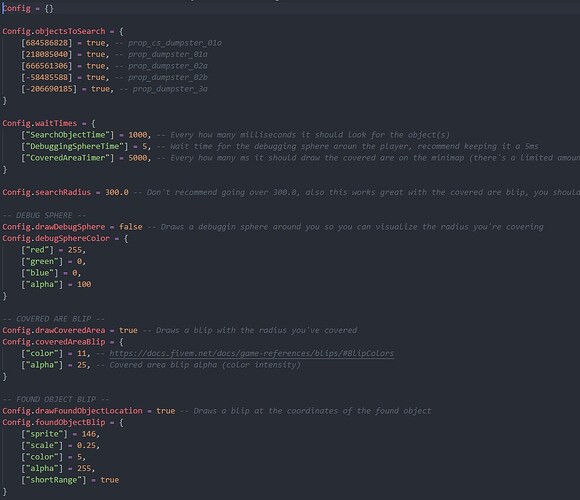
Task: Click the "shortRange" key
Action: (54, 480)
